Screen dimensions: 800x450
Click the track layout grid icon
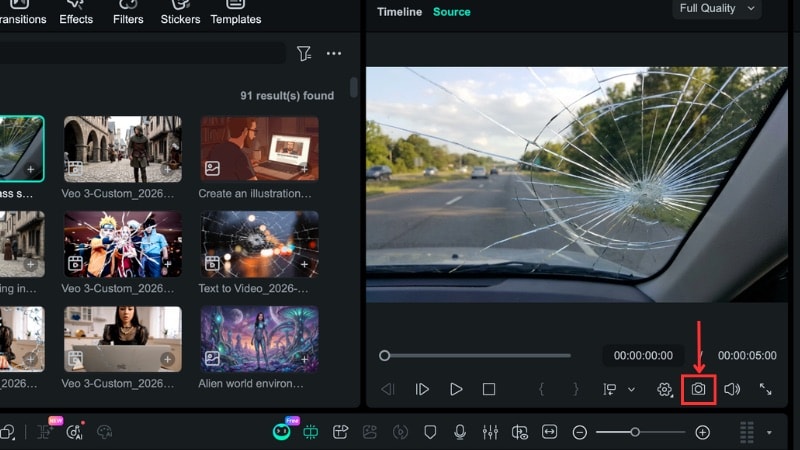pos(747,433)
